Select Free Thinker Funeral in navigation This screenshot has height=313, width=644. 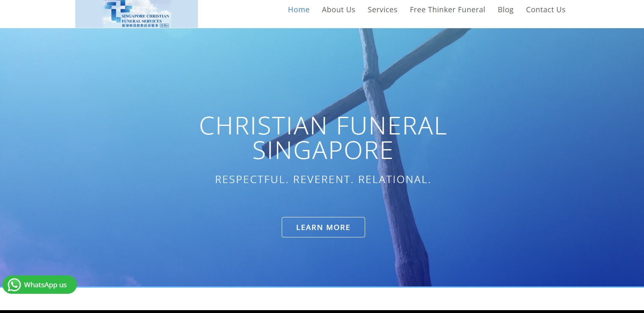[x=447, y=10]
